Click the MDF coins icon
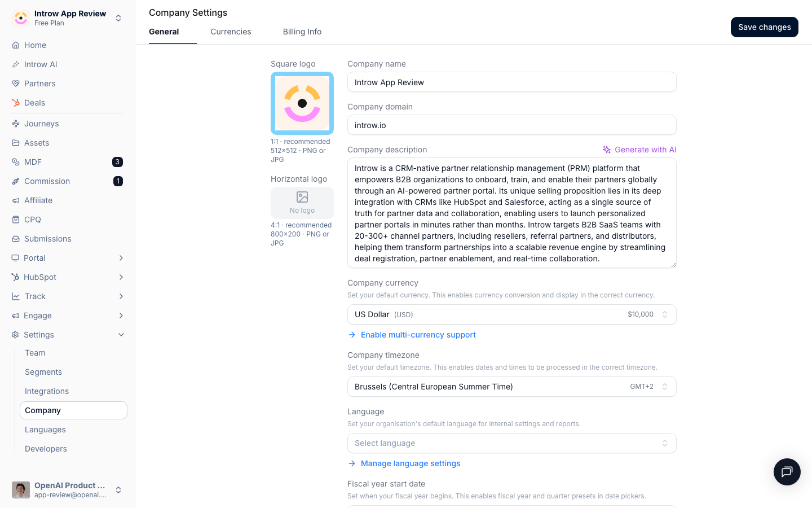The image size is (812, 508). (x=16, y=162)
